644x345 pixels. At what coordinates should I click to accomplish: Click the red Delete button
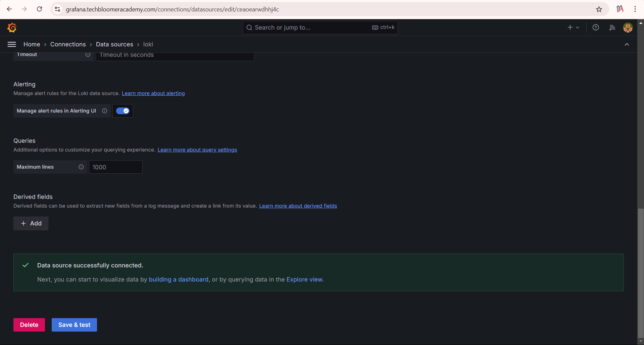(x=29, y=325)
